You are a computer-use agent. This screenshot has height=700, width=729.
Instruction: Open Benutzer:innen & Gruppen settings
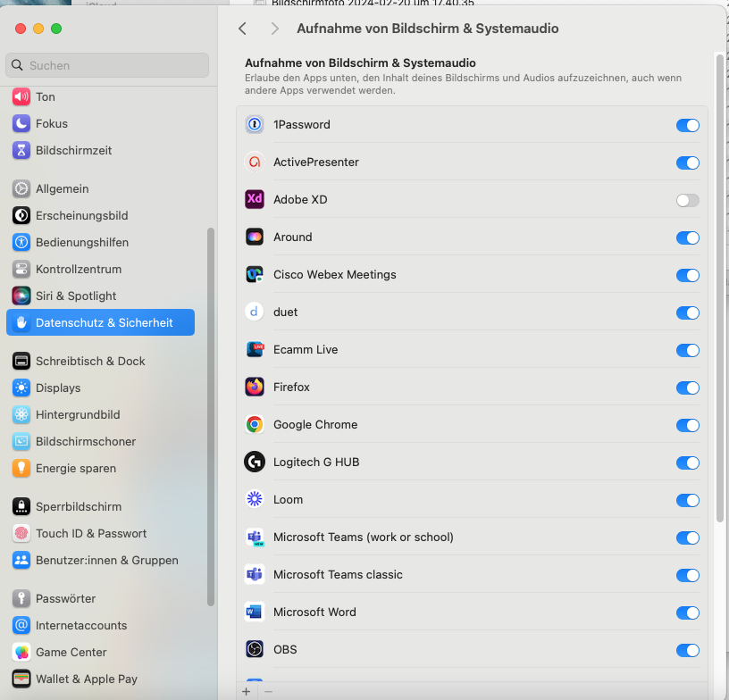coord(100,560)
